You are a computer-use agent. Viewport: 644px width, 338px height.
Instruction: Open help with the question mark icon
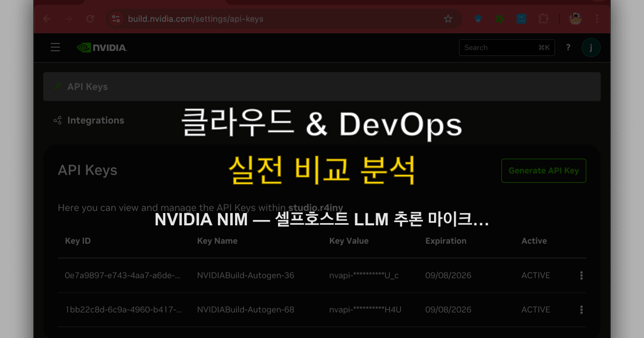(568, 47)
